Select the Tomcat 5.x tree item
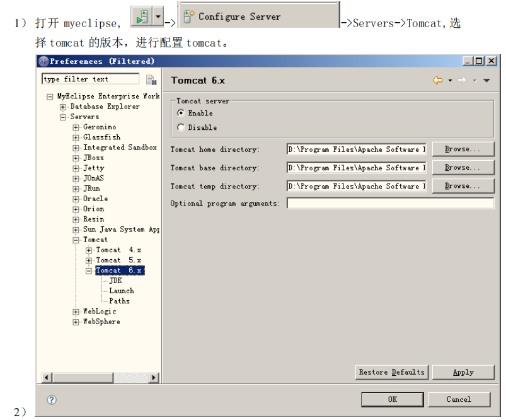The height and width of the screenshot is (420, 506). pyautogui.click(x=118, y=260)
